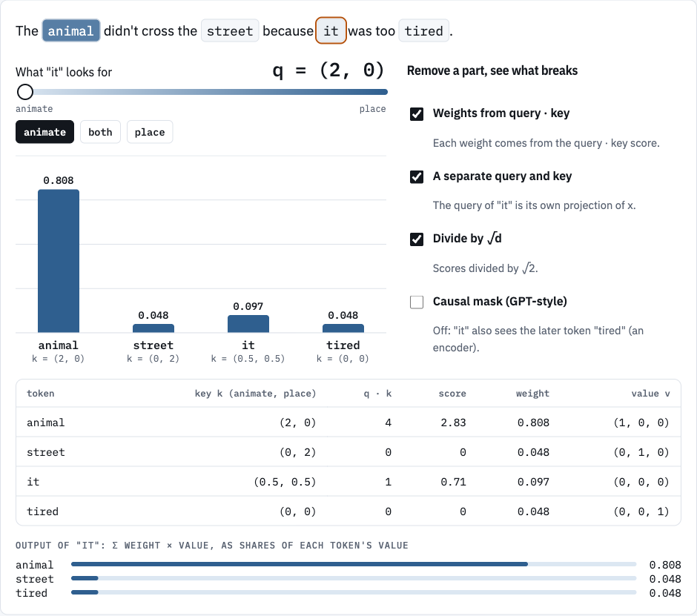Click weight 0.808 in the animal table row
Viewport: 697px width, 616px height.
pyautogui.click(x=533, y=423)
